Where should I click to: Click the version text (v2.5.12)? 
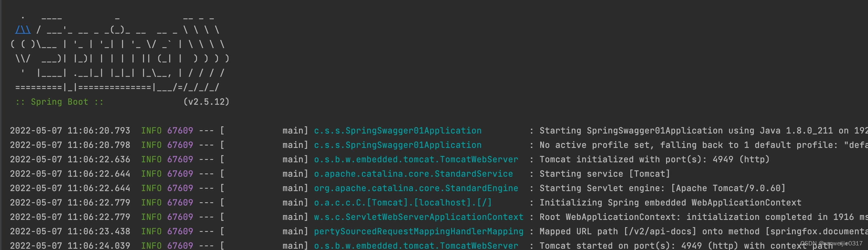(206, 102)
